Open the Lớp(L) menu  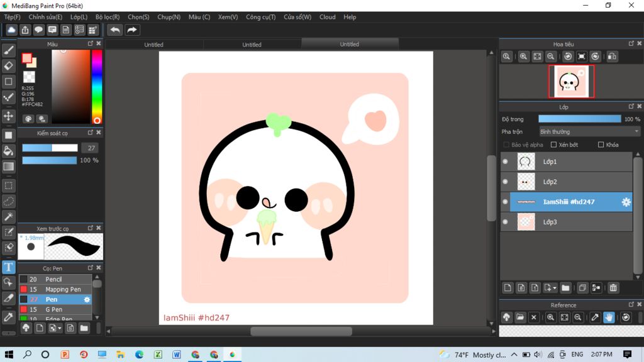[x=79, y=17]
